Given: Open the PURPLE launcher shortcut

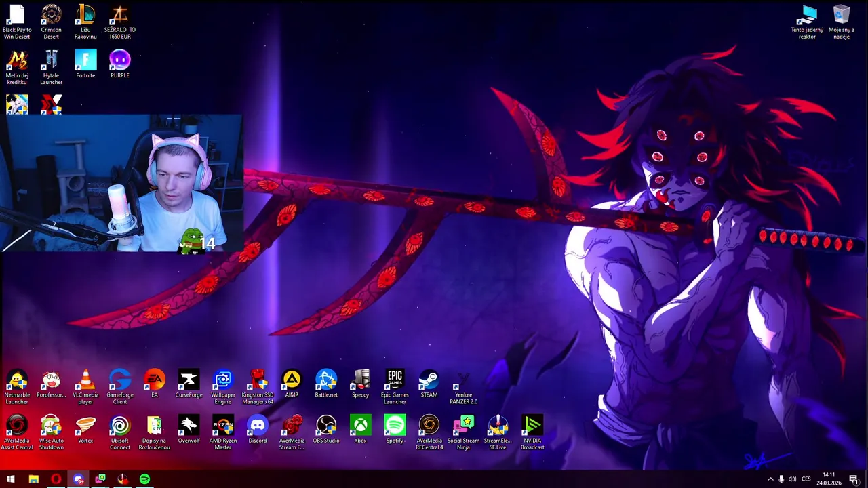Looking at the screenshot, I should click(x=119, y=64).
